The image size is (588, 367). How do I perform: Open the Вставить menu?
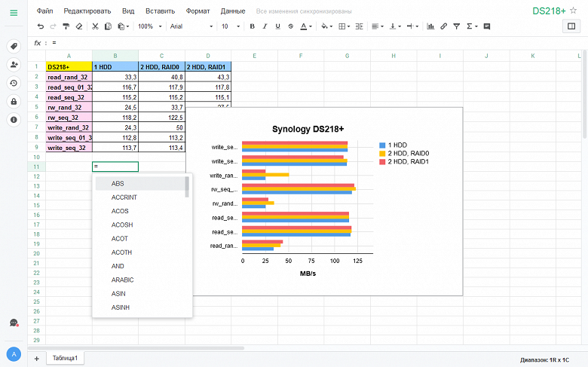pyautogui.click(x=160, y=11)
